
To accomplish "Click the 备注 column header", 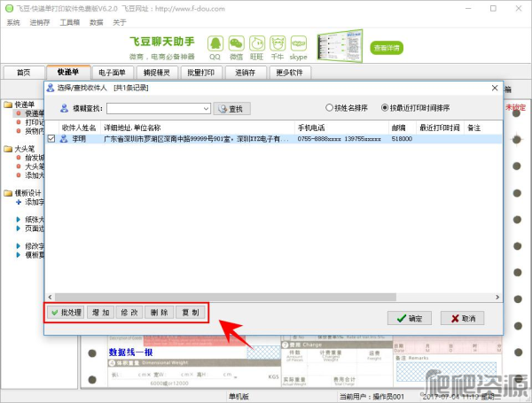I will pyautogui.click(x=473, y=128).
